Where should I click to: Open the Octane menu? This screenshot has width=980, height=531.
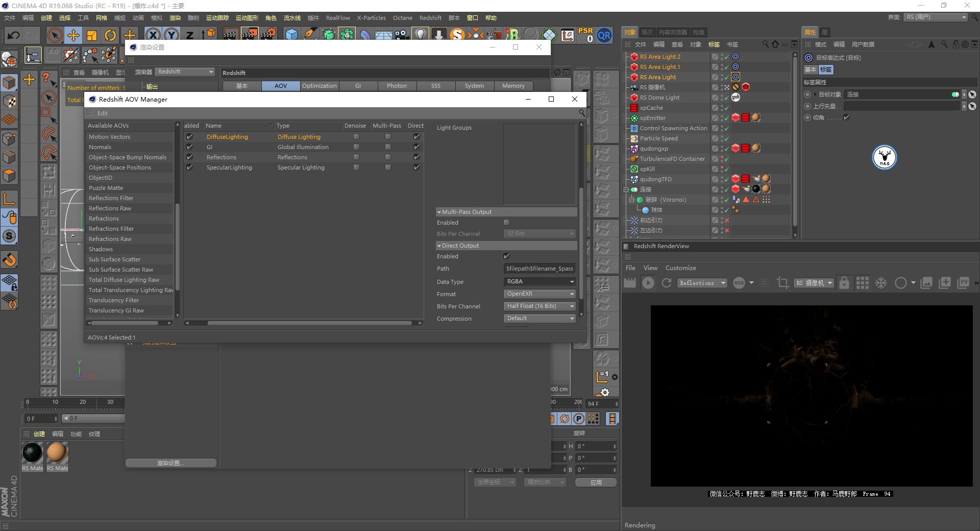403,18
